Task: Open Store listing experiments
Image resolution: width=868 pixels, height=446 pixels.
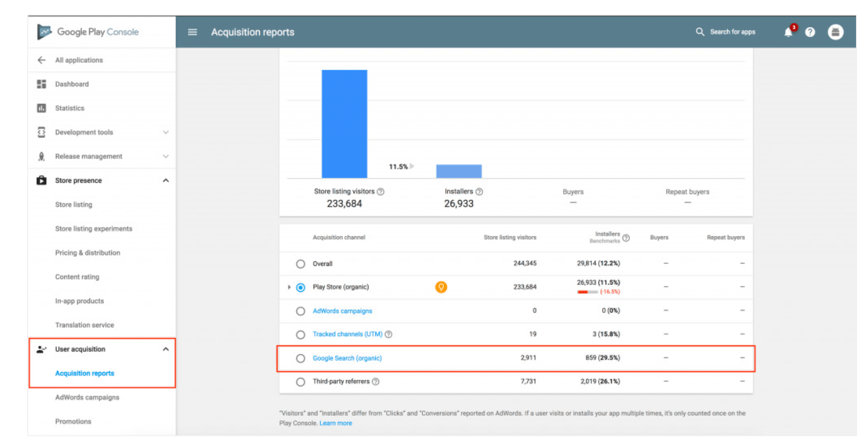Action: coord(93,228)
